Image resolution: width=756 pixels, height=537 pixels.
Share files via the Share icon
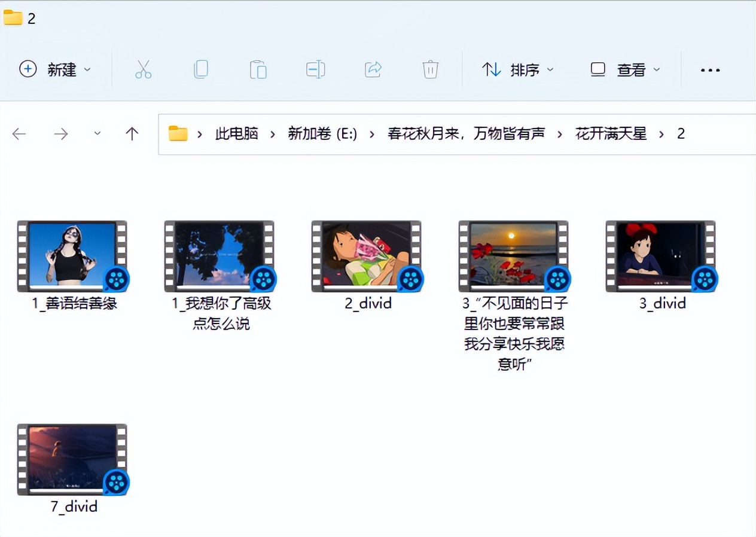point(373,69)
